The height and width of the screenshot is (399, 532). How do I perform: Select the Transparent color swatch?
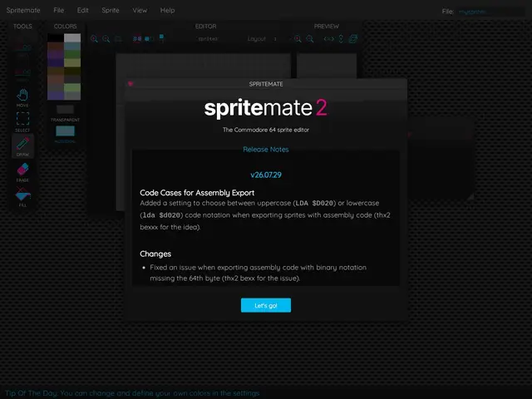pos(65,109)
